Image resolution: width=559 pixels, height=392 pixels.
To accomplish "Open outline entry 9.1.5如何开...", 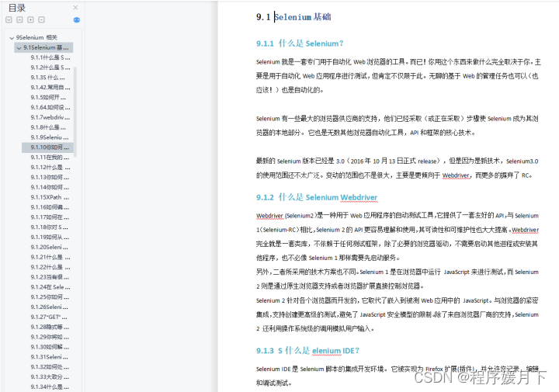I will pyautogui.click(x=48, y=97).
